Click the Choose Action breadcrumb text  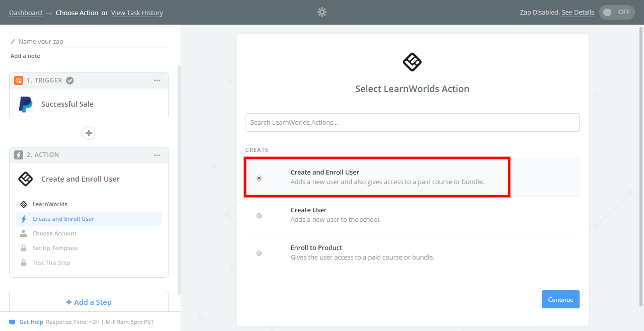click(77, 13)
